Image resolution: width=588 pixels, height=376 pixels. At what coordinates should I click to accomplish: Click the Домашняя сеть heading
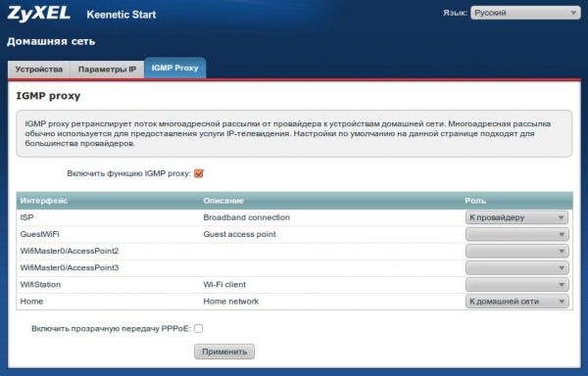(x=51, y=41)
